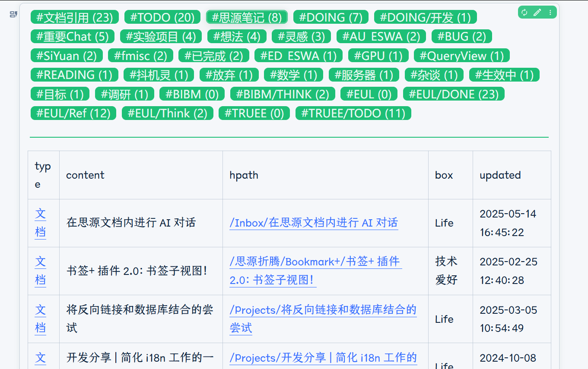Image resolution: width=588 pixels, height=369 pixels.
Task: Click the pencil edit icon
Action: pyautogui.click(x=537, y=13)
